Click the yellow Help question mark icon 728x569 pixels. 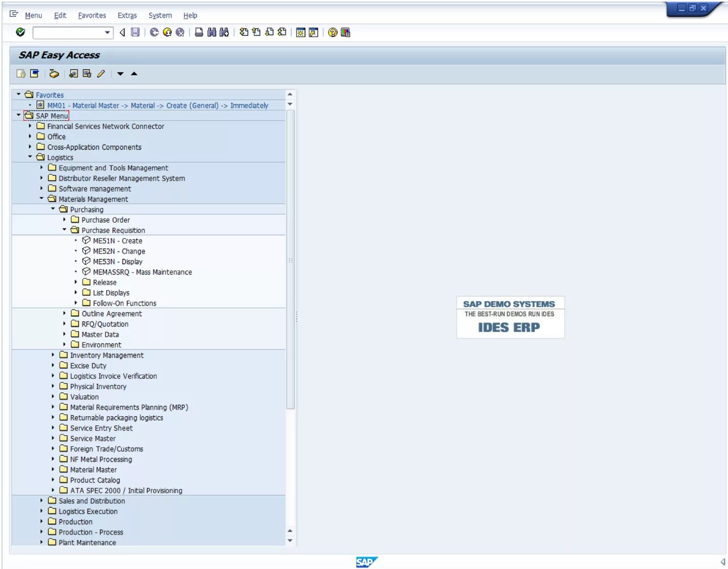(333, 33)
